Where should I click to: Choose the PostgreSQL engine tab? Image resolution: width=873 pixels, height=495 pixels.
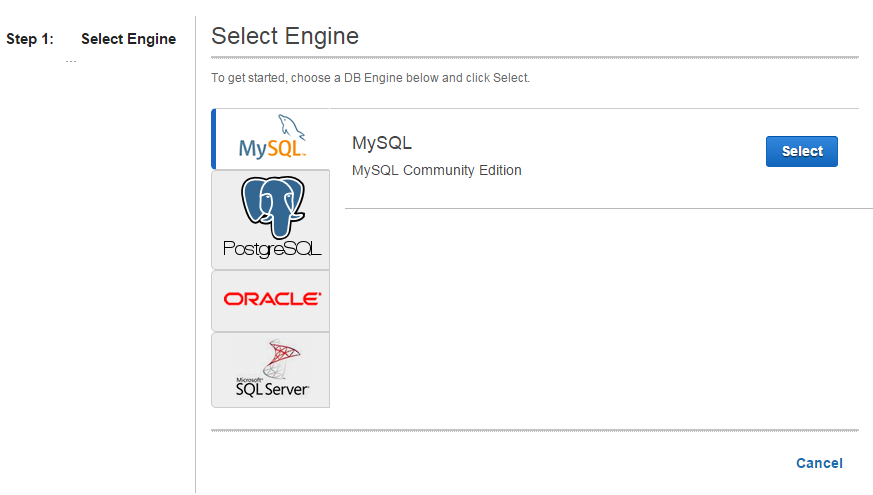(271, 220)
